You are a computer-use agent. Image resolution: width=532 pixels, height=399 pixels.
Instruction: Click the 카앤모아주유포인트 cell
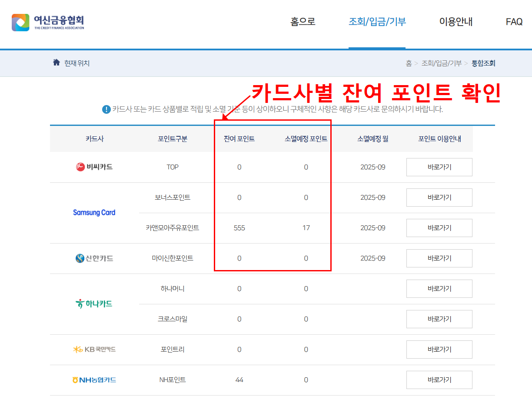click(x=173, y=228)
